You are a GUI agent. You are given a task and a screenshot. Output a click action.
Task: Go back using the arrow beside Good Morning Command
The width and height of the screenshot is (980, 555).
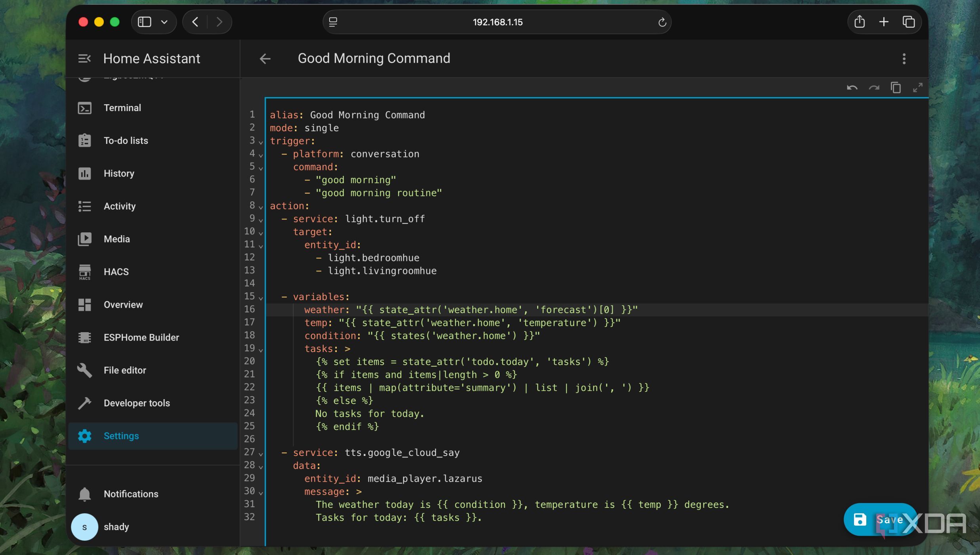[265, 59]
